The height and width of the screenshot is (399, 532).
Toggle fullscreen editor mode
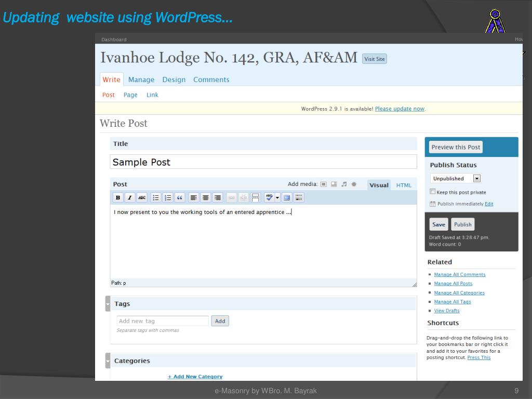click(x=287, y=197)
